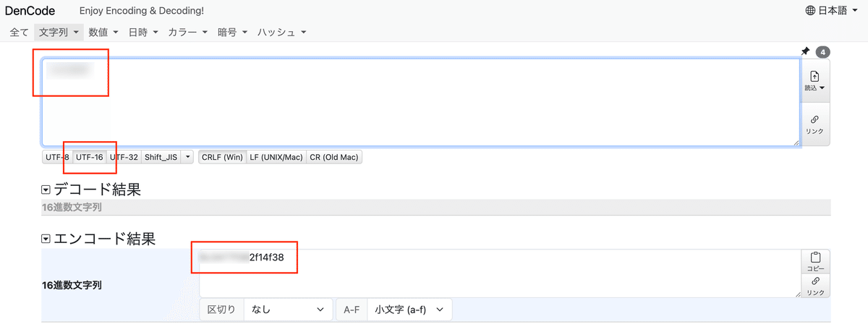Select CRLF (Win) line ending

click(222, 157)
